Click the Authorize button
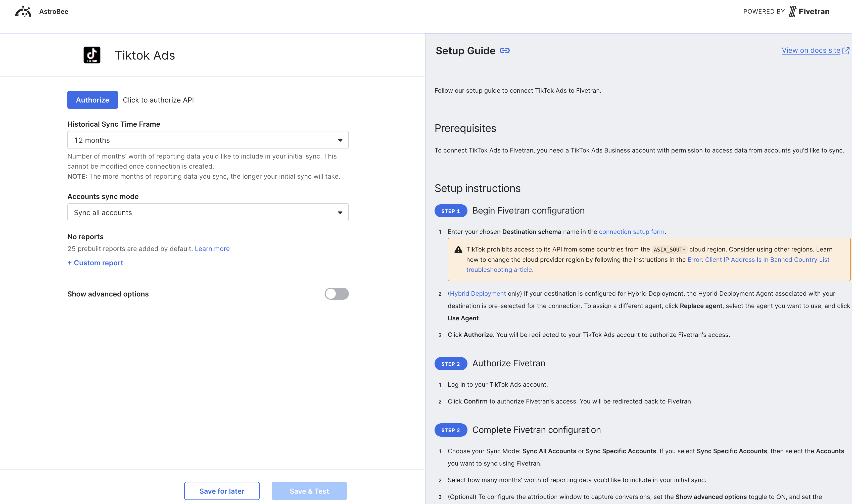852x504 pixels. (92, 99)
